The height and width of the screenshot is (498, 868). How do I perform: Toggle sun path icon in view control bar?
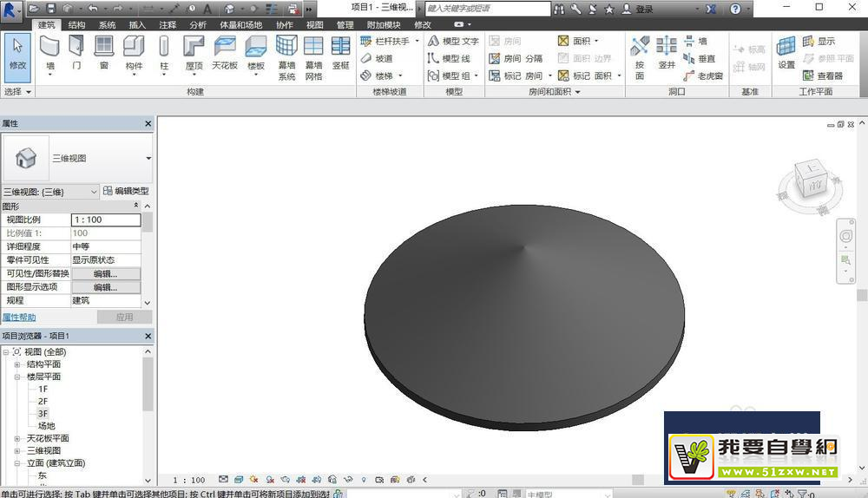tap(254, 480)
